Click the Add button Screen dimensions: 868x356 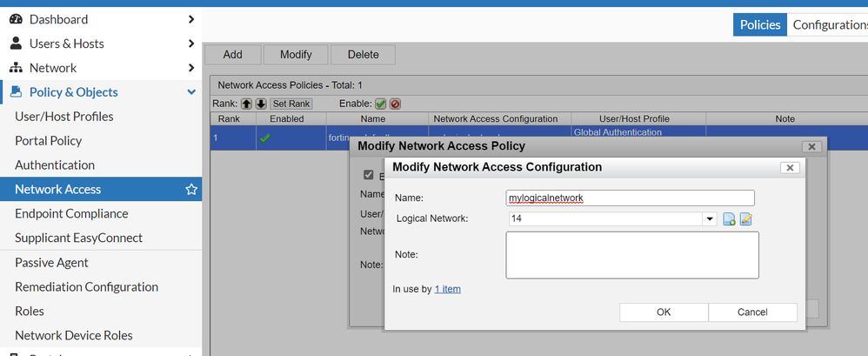click(x=232, y=55)
